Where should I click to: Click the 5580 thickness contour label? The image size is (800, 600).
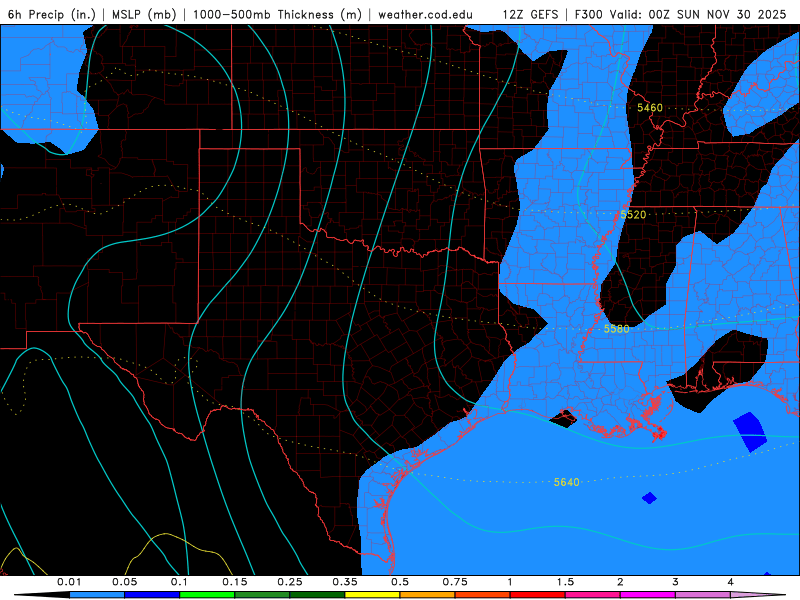pyautogui.click(x=616, y=329)
